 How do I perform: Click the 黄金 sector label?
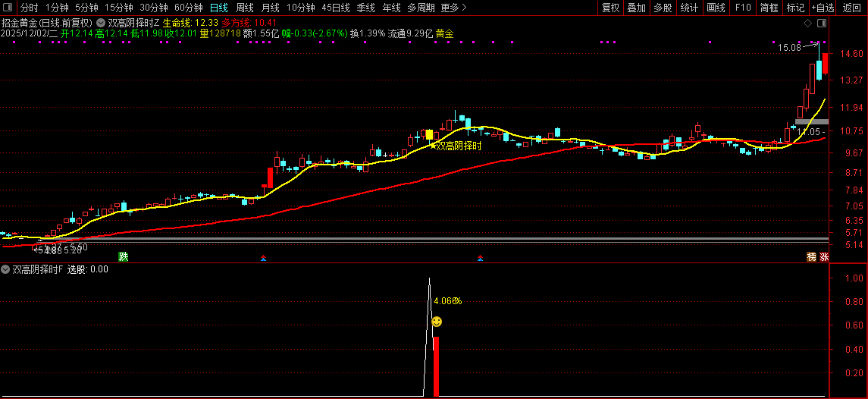445,33
